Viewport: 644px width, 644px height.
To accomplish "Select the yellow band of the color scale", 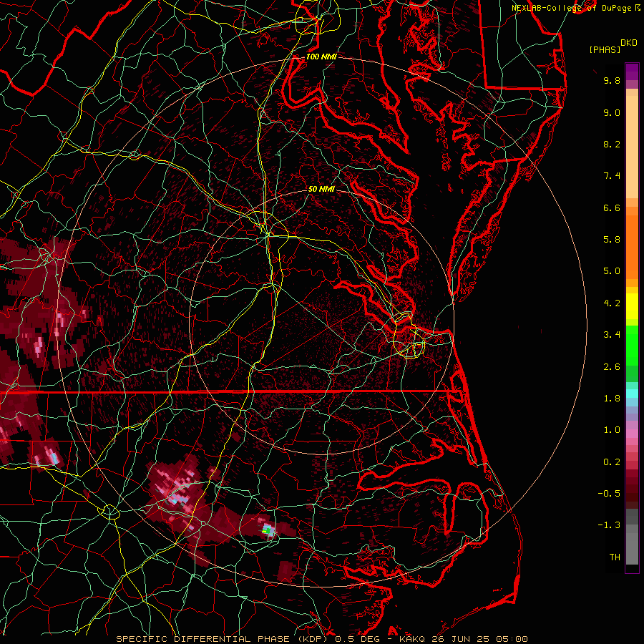I will [632, 306].
